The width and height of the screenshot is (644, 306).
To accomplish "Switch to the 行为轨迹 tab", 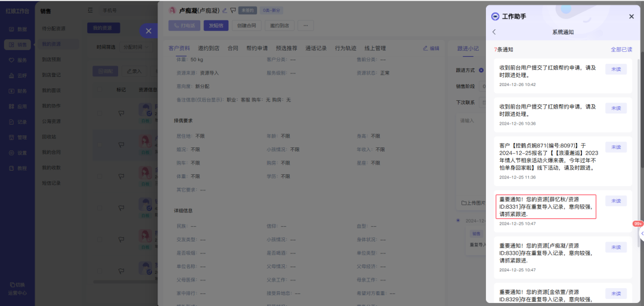I will (345, 48).
